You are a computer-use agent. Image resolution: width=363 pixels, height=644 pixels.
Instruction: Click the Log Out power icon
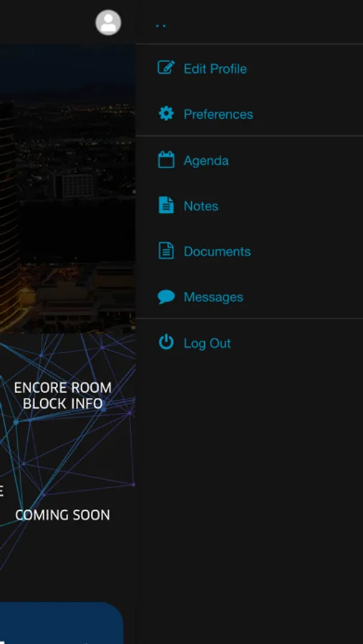(x=166, y=342)
